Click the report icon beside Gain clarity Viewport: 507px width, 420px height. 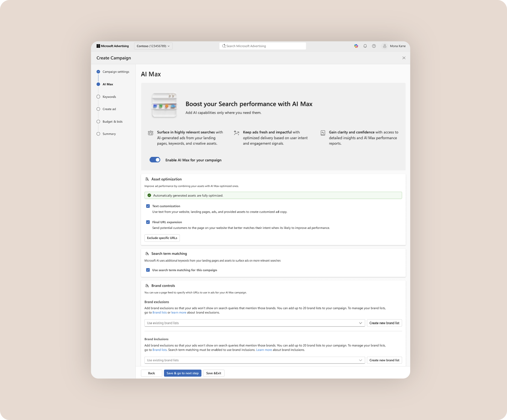(323, 133)
